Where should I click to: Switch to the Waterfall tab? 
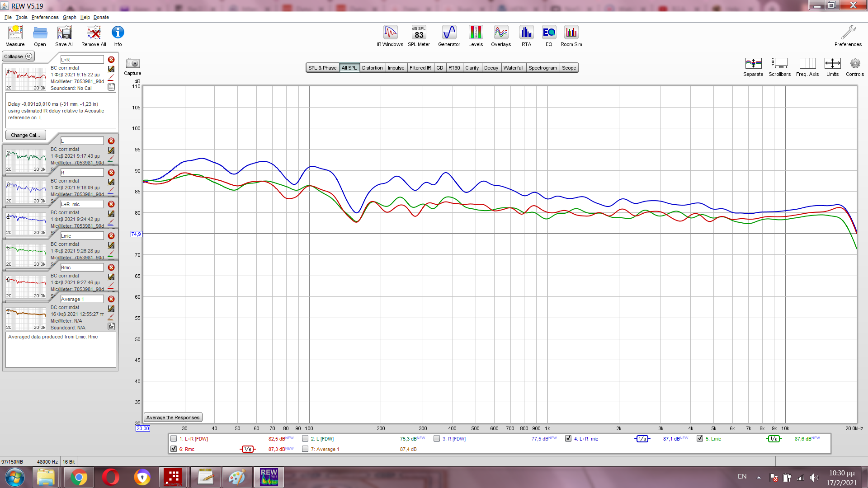(513, 68)
